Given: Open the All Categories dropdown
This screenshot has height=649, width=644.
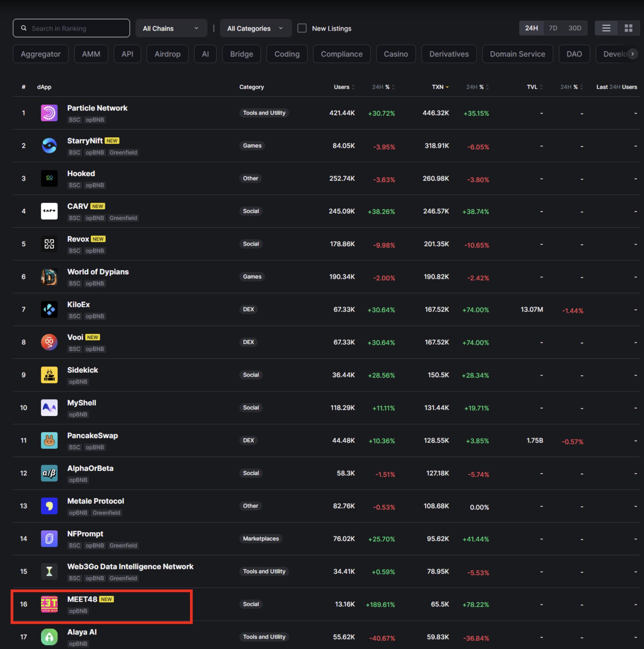Looking at the screenshot, I should (x=255, y=28).
